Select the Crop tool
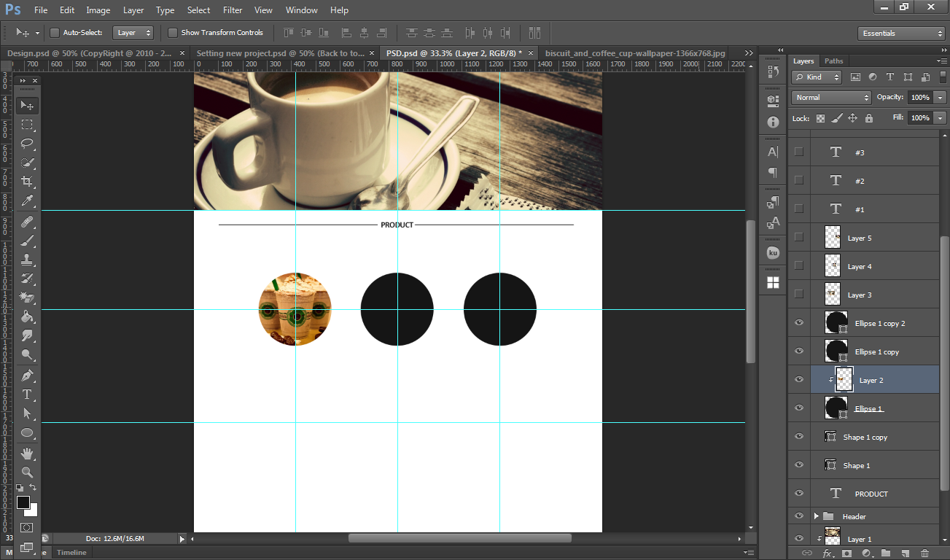This screenshot has width=950, height=560. point(27,182)
